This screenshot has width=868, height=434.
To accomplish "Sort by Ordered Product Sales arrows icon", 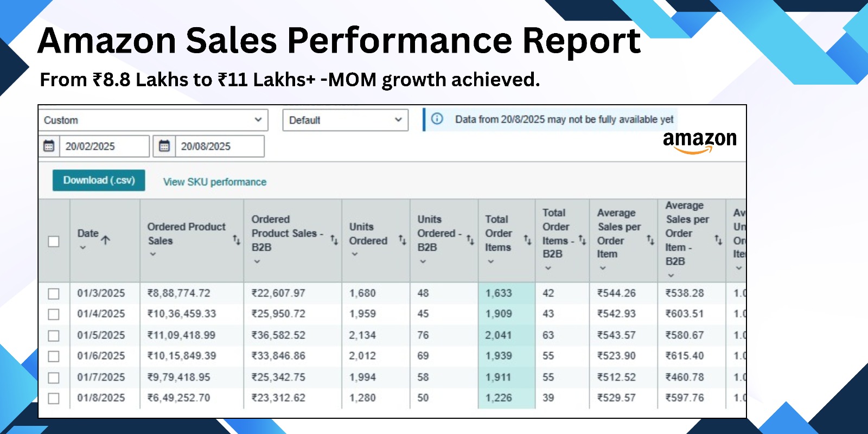I will (237, 239).
